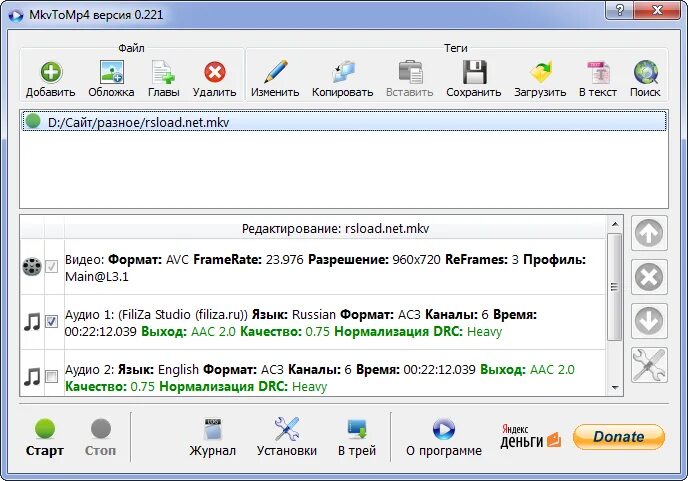Toggle the Видео track checkbox

52,266
